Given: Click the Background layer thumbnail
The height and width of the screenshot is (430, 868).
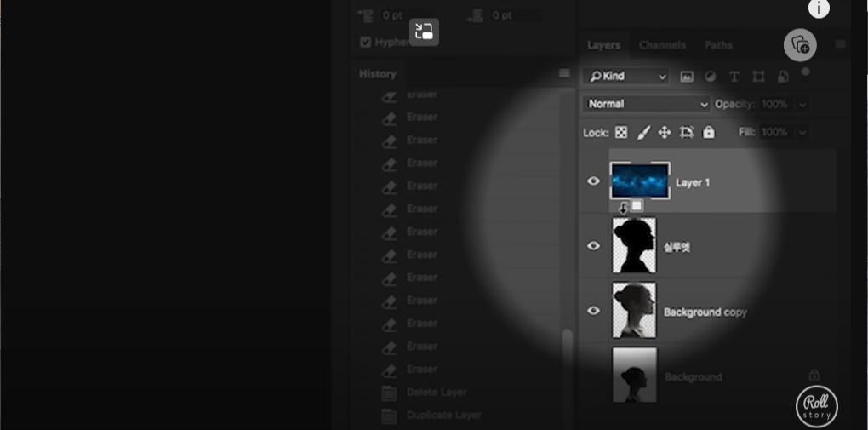Looking at the screenshot, I should pyautogui.click(x=634, y=376).
